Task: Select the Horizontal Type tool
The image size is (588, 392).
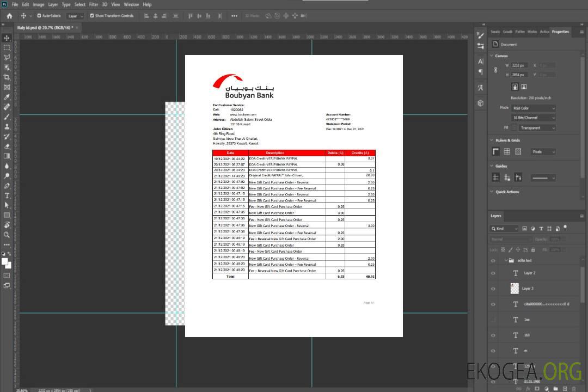Action: pyautogui.click(x=7, y=195)
